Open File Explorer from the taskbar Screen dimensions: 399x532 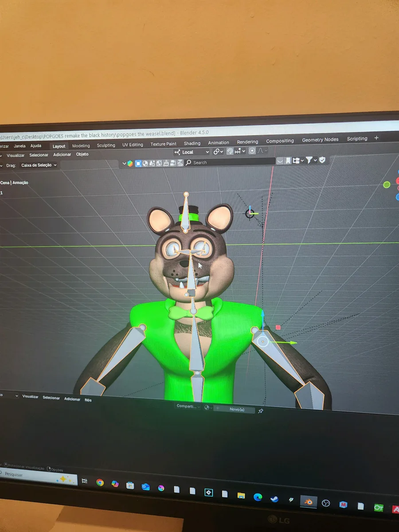coord(241,495)
